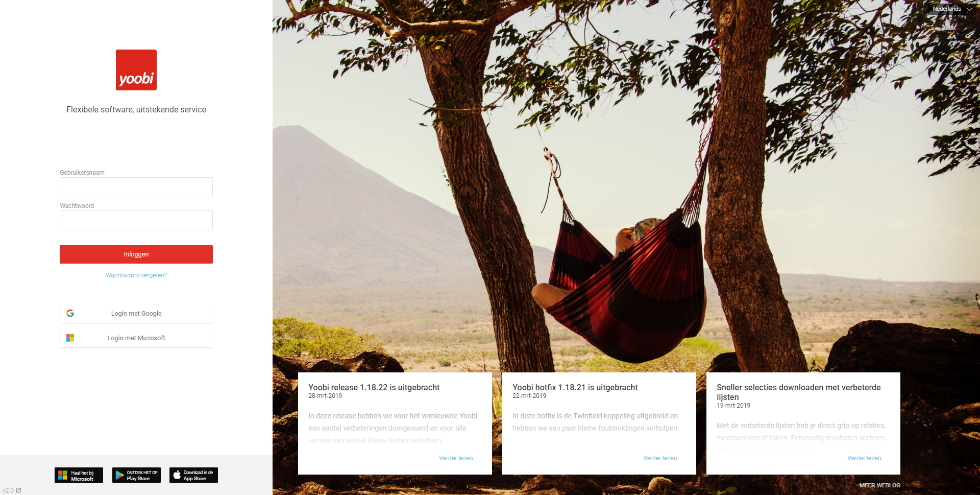Viewport: 980px width, 495px height.
Task: Click the red Inloggen button
Action: point(136,254)
